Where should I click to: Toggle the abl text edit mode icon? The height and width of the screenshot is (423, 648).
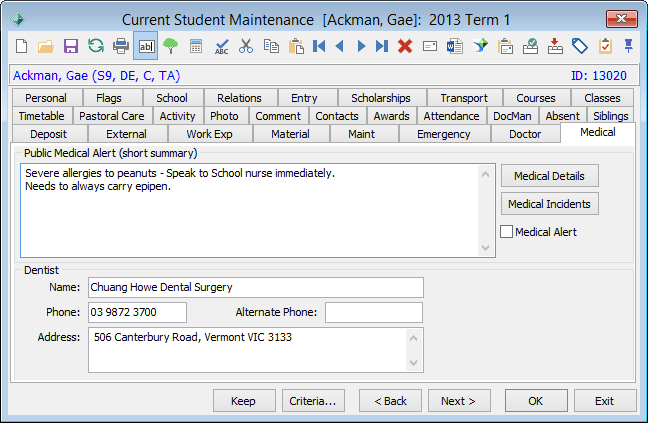coord(146,46)
